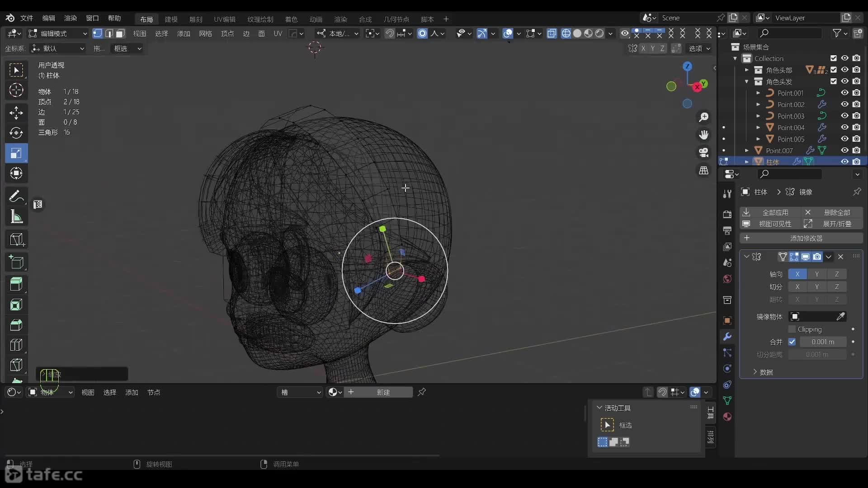Open the 本地 transform orientation dropdown
Image resolution: width=868 pixels, height=488 pixels.
[x=338, y=33]
